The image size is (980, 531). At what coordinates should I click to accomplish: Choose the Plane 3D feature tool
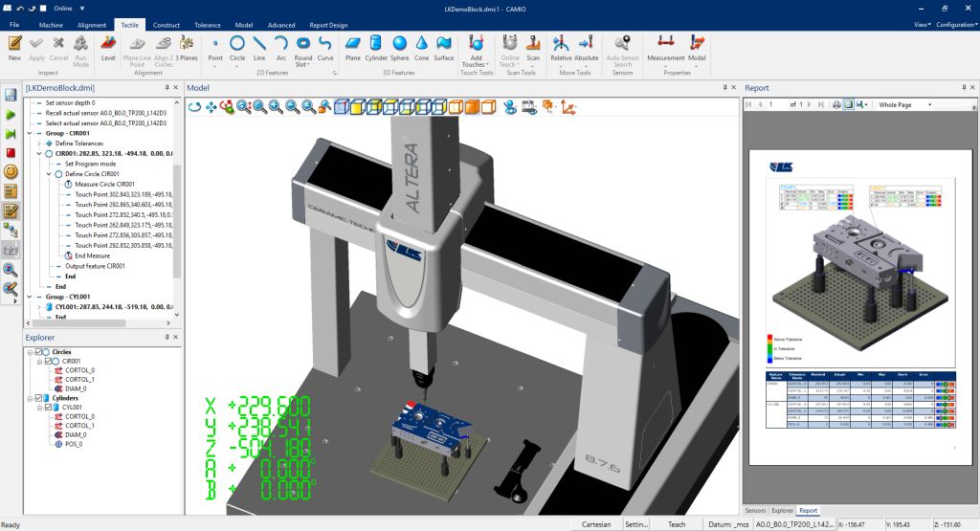point(353,49)
